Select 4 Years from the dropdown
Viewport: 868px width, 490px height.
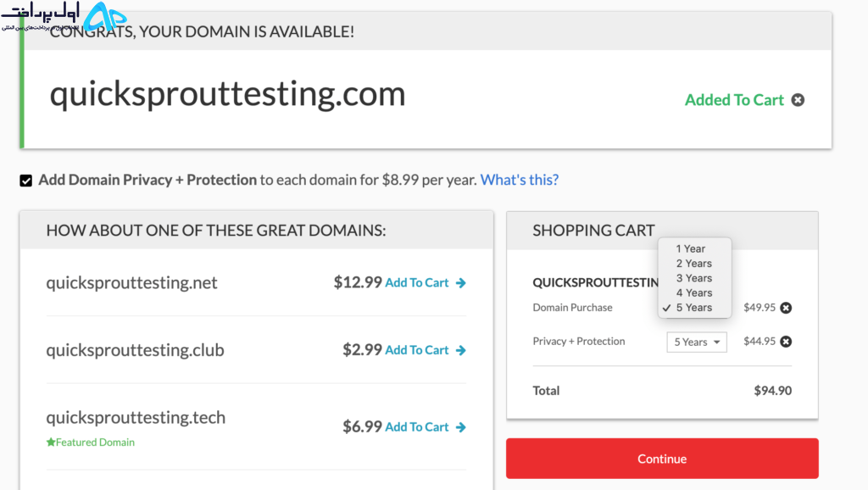pos(695,292)
